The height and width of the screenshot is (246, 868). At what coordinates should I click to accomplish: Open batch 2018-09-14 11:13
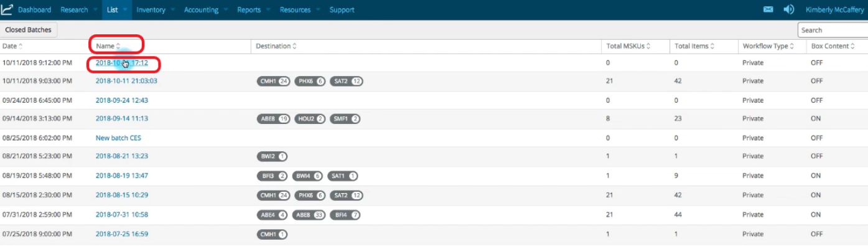click(122, 119)
